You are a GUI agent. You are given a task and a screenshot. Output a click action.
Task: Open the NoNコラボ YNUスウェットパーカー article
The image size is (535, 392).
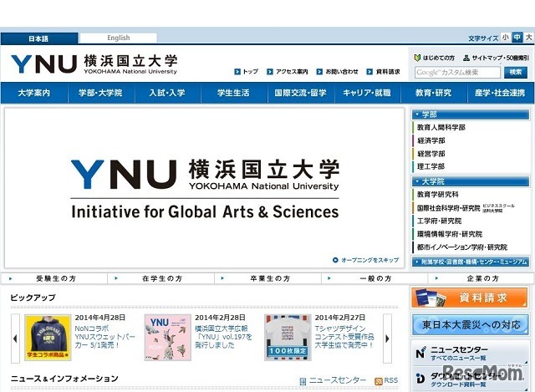104,337
